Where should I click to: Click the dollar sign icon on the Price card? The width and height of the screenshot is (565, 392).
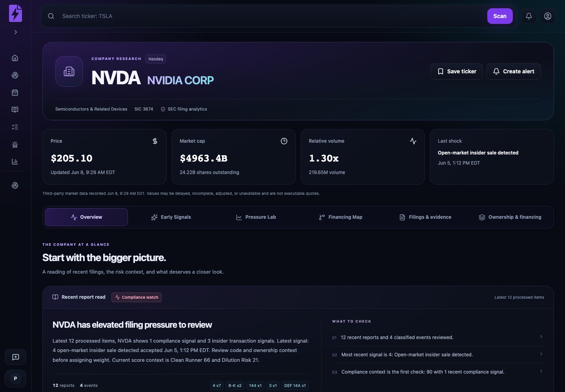155,141
